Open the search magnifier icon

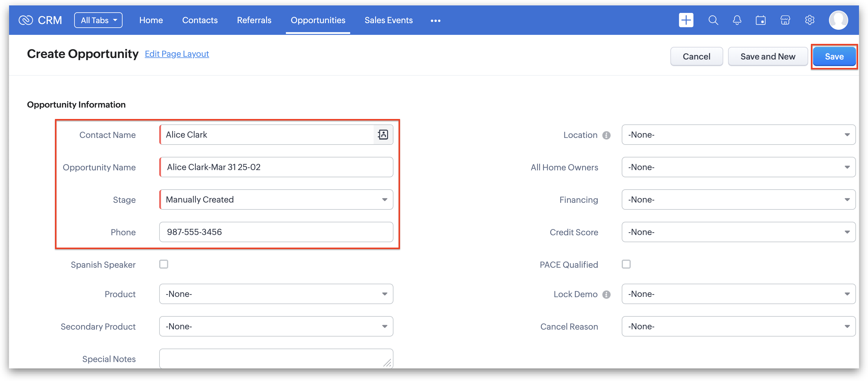(x=713, y=20)
